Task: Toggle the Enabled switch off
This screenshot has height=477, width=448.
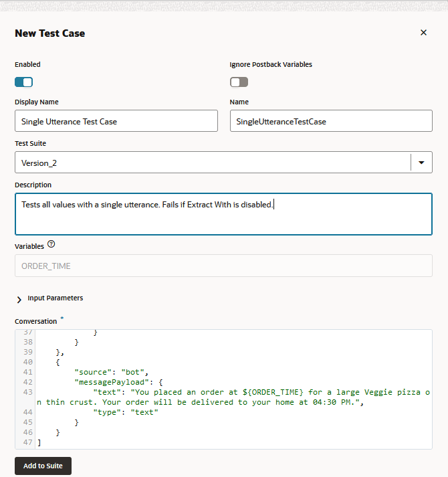Action: [23, 82]
